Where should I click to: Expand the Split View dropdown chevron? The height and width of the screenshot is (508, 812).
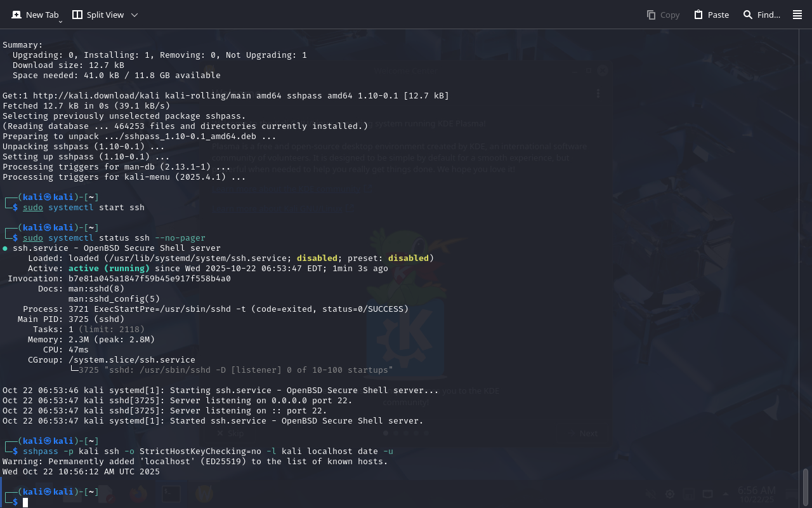click(134, 15)
